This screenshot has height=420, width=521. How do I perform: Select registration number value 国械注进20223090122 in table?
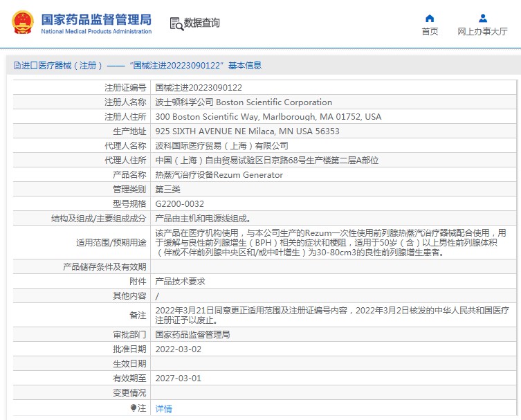pos(199,88)
